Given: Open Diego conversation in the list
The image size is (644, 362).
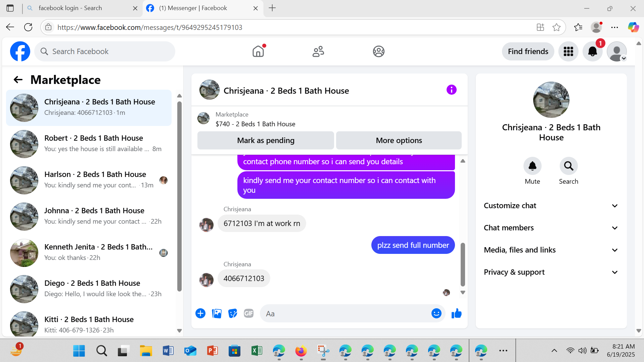Looking at the screenshot, I should 89,289.
